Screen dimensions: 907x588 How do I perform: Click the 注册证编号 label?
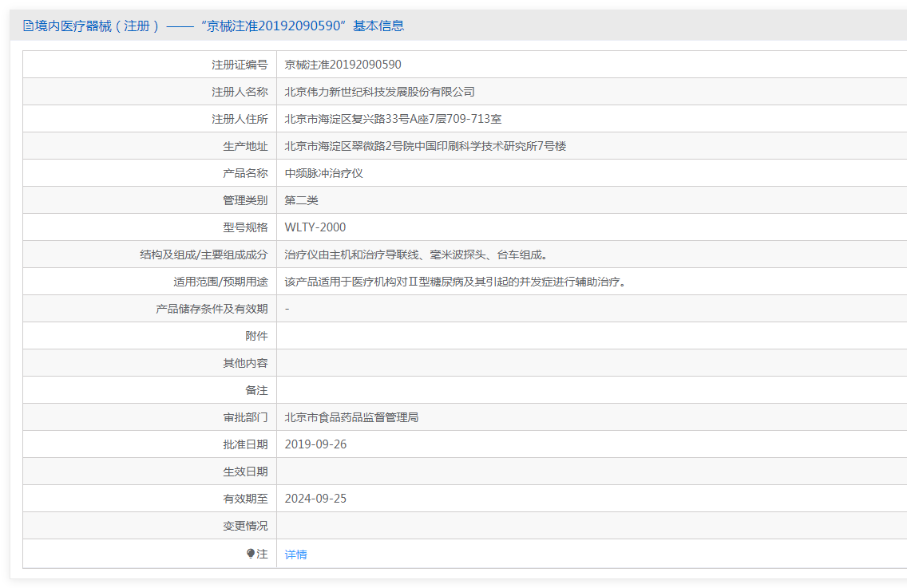(240, 65)
